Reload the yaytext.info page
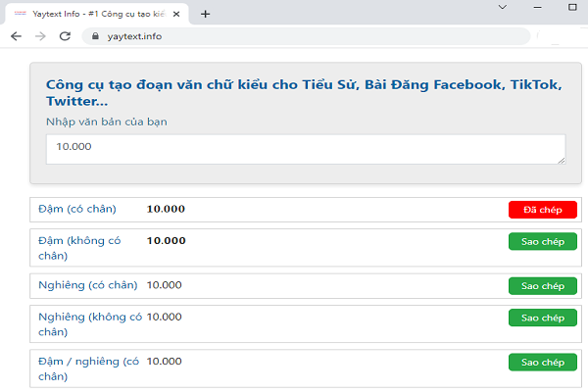Screen dimensions: 588x392 pos(66,36)
